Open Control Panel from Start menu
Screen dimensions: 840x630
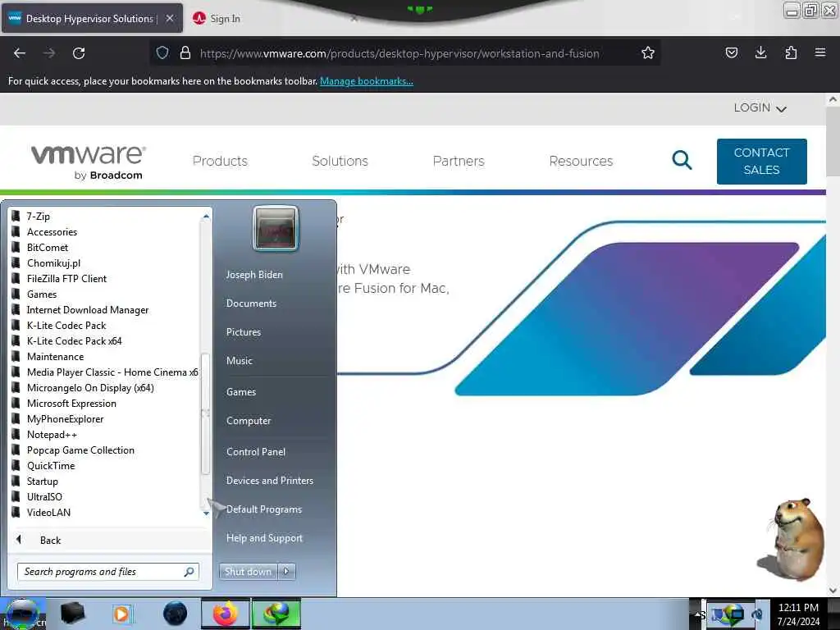pyautogui.click(x=256, y=452)
